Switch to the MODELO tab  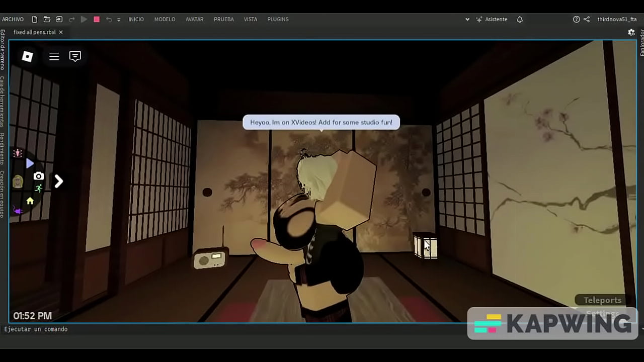[x=165, y=19]
